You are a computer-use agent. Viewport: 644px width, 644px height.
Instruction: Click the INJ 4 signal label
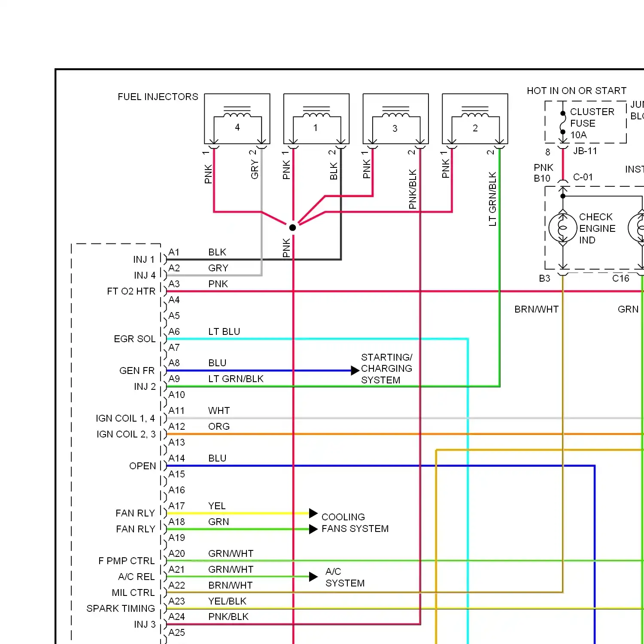145,275
